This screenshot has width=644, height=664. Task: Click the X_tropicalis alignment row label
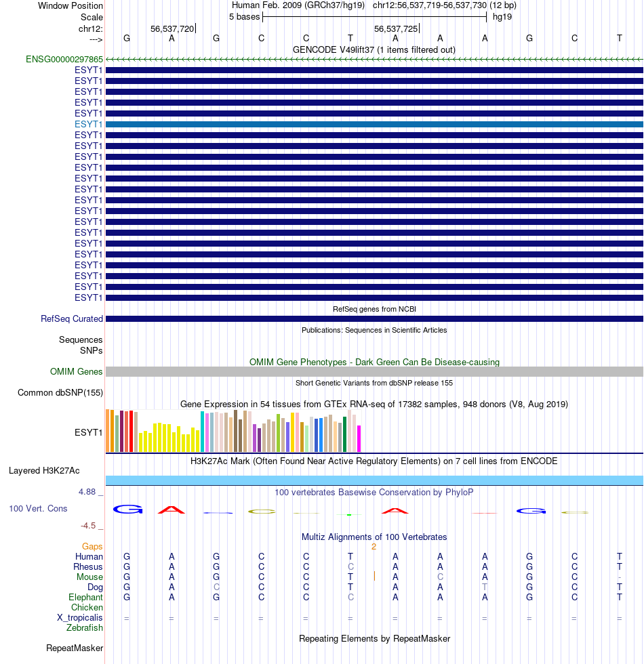(x=80, y=617)
